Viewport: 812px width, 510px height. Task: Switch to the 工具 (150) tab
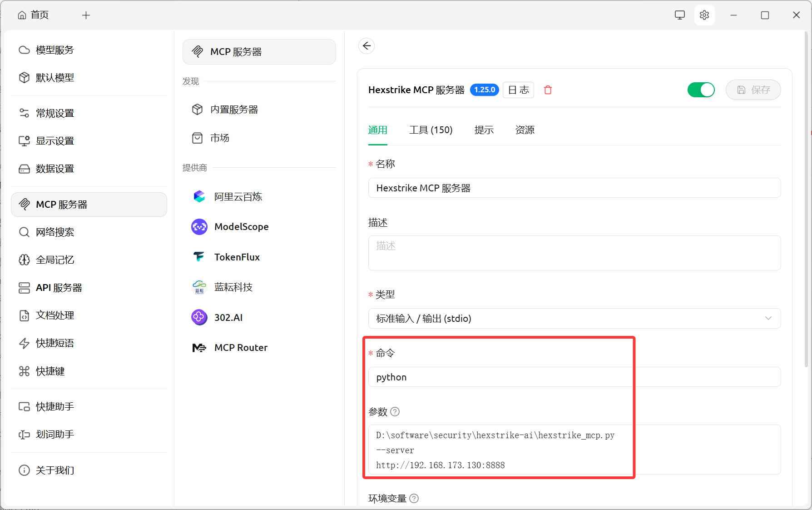(x=431, y=130)
